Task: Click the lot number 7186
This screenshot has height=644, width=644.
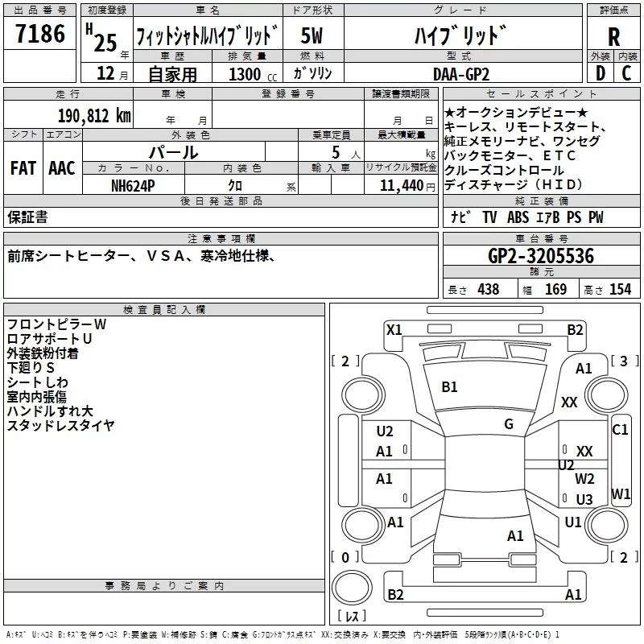Action: tap(40, 33)
